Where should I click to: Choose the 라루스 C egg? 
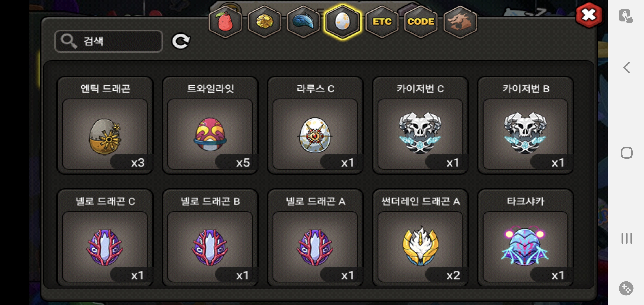[315, 125]
